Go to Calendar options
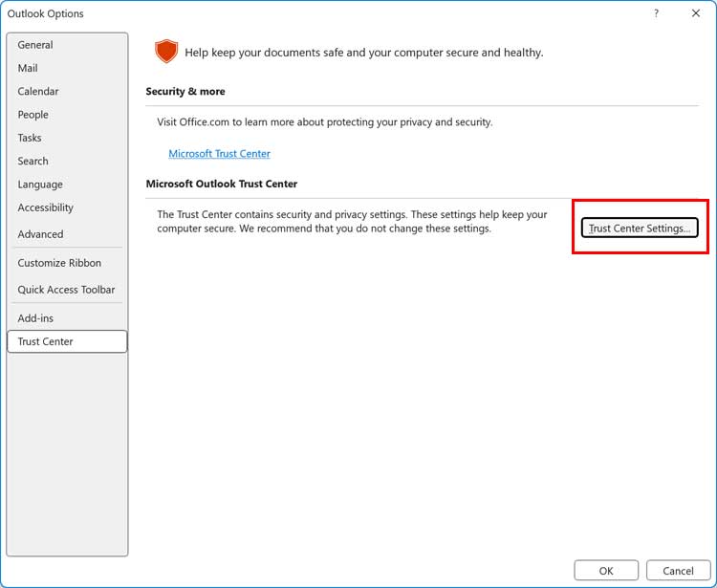This screenshot has width=717, height=588. pos(67,92)
